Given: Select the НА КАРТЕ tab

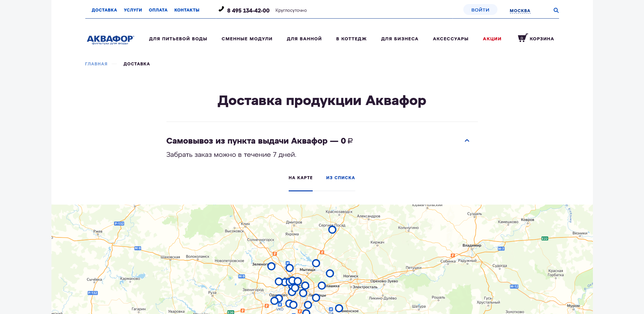Looking at the screenshot, I should click(x=300, y=177).
